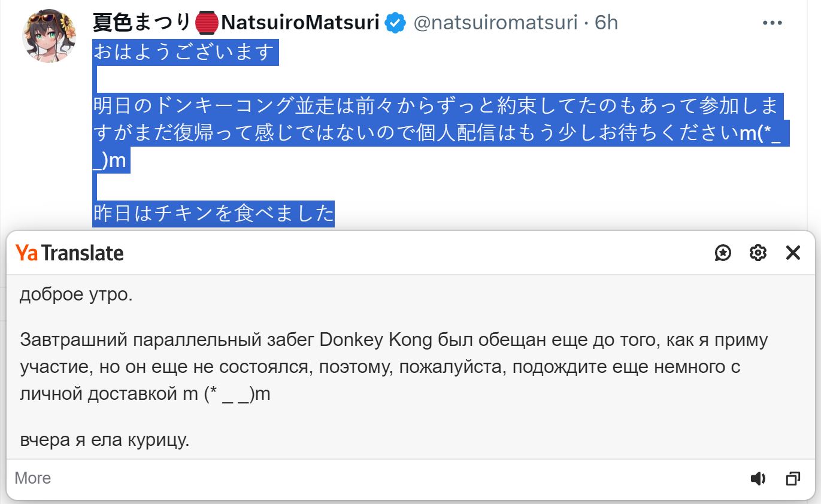Click the Ya Translate logo
This screenshot has width=821, height=504.
[69, 253]
